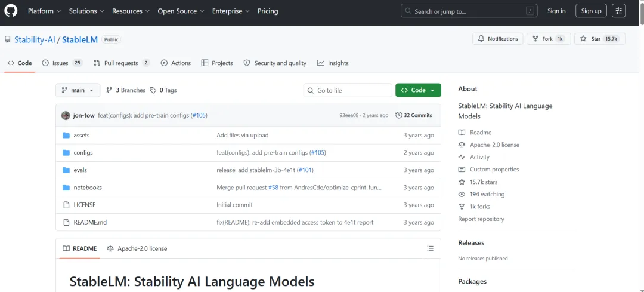Screen dimensions: 644x292
Task: Star the repository
Action: [600, 39]
